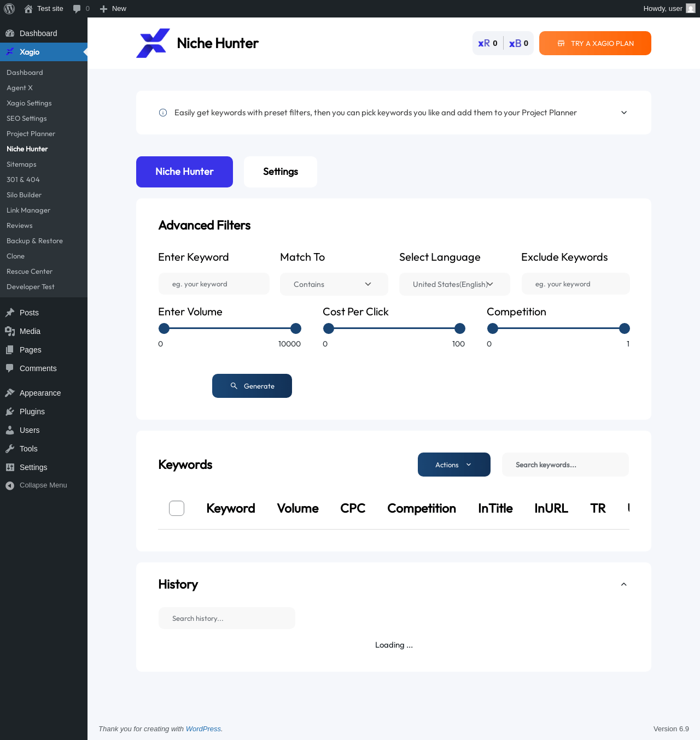The image size is (700, 740).
Task: Open the Actions dropdown in Keywords
Action: click(x=454, y=465)
